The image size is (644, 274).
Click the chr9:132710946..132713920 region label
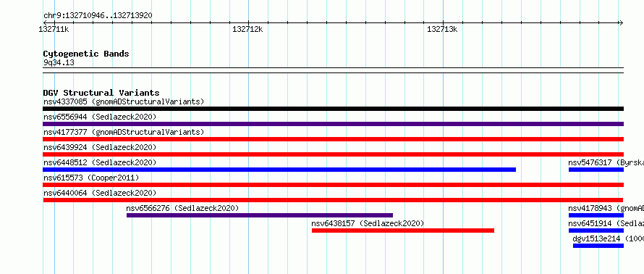pyautogui.click(x=98, y=15)
